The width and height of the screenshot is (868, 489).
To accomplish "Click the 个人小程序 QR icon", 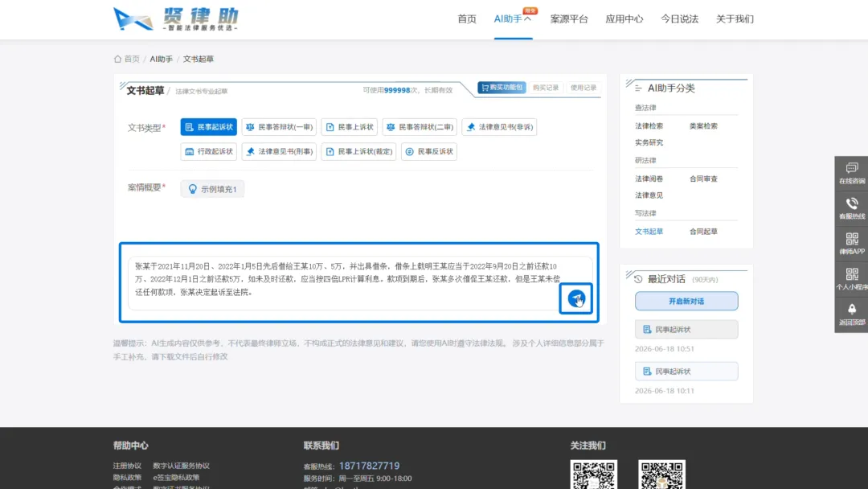I will tap(851, 274).
